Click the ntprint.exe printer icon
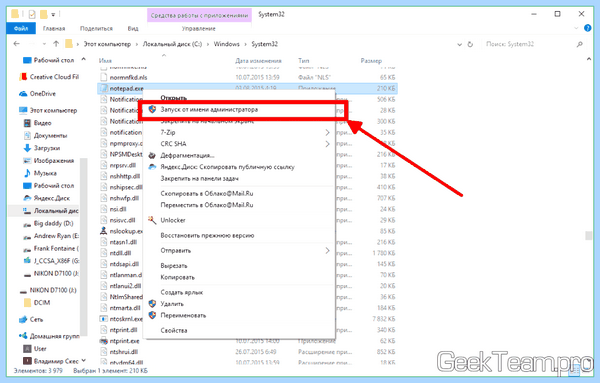600x383 pixels. pos(103,341)
